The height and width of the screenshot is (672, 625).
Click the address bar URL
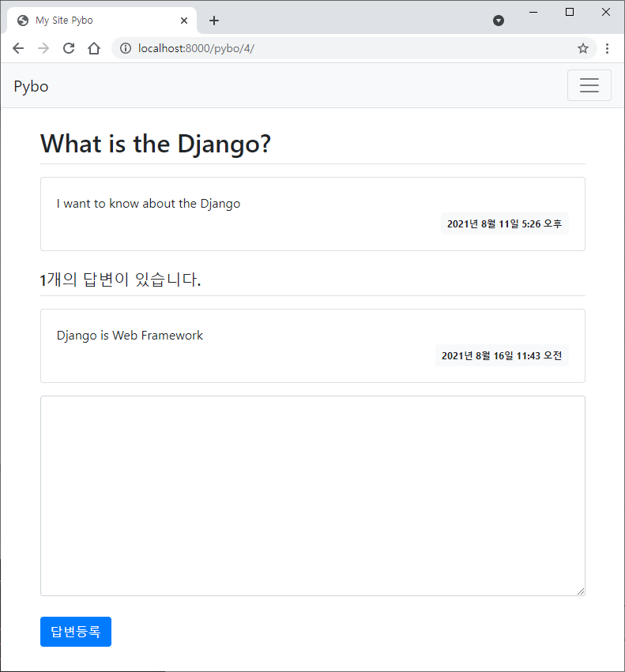196,48
